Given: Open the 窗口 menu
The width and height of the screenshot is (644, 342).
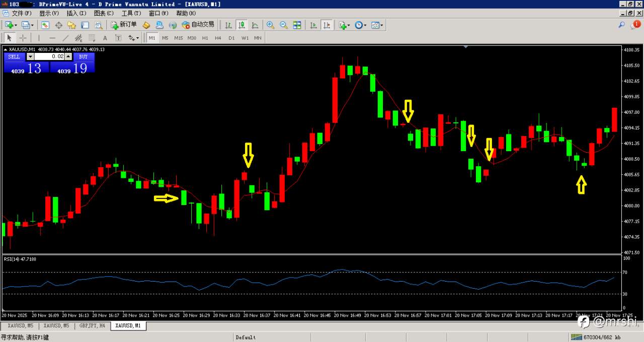Looking at the screenshot, I should 158,14.
